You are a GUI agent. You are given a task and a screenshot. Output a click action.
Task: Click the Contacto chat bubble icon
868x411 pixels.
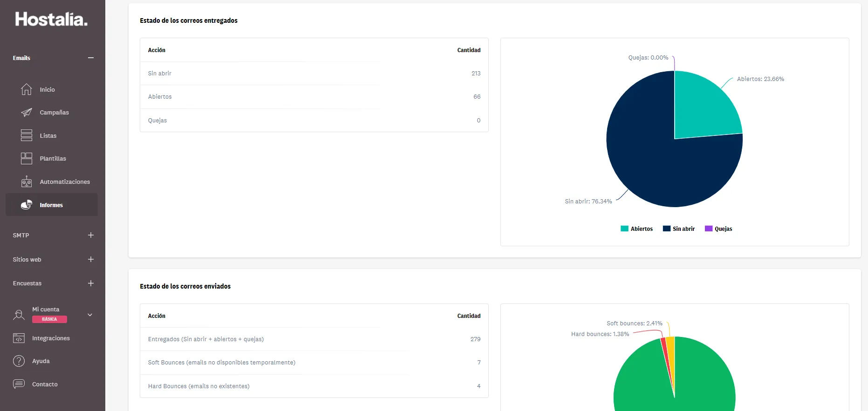click(x=19, y=384)
